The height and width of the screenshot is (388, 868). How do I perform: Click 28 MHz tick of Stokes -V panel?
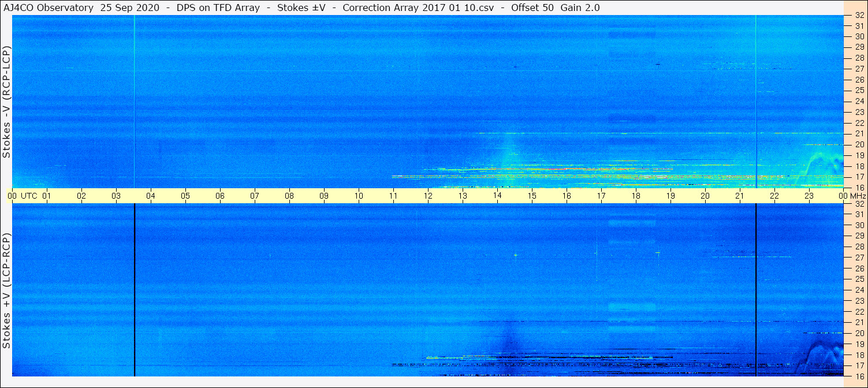tap(859, 58)
